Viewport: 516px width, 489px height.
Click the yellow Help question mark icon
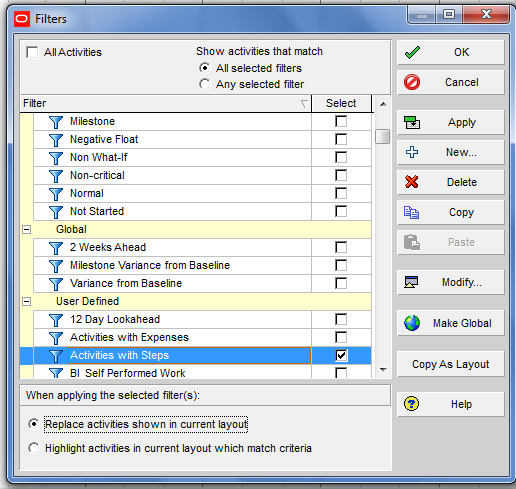pyautogui.click(x=411, y=404)
